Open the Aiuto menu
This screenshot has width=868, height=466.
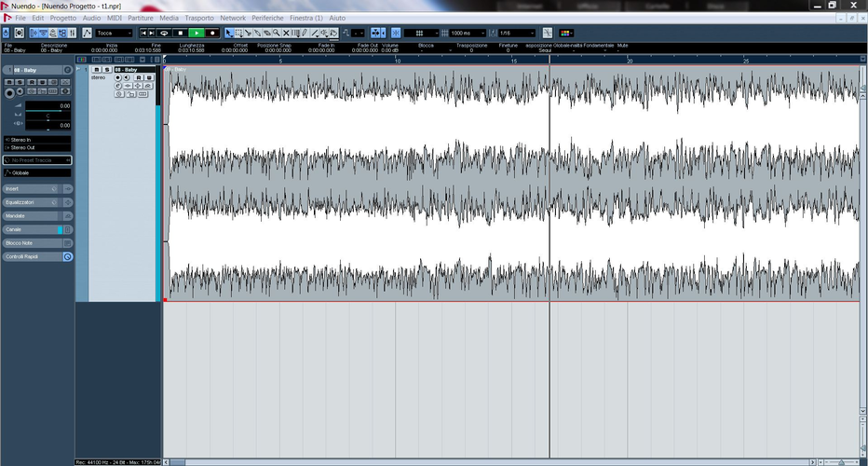coord(337,18)
